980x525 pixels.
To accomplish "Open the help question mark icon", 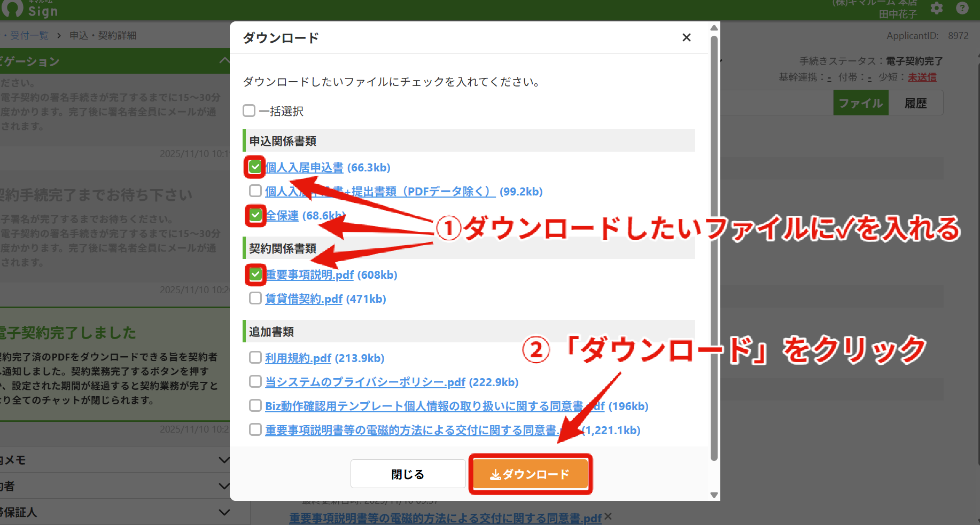I will [x=962, y=8].
